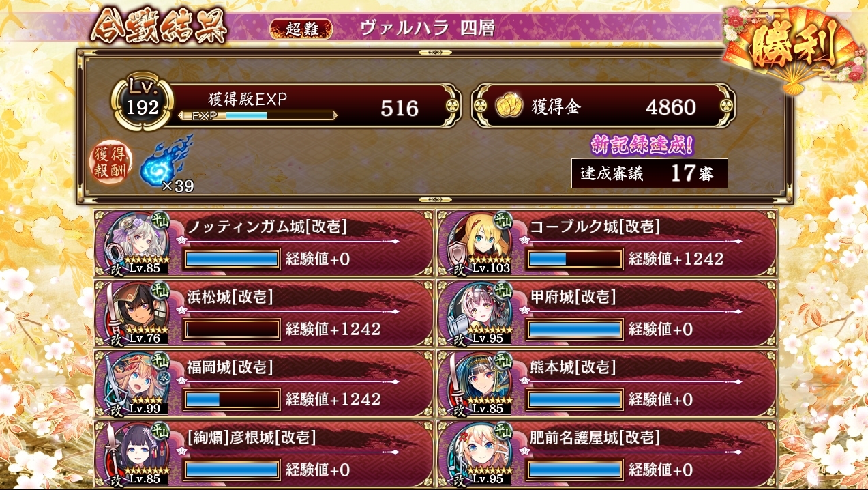Click the 肥前名護屋城 character portrait

(x=479, y=453)
